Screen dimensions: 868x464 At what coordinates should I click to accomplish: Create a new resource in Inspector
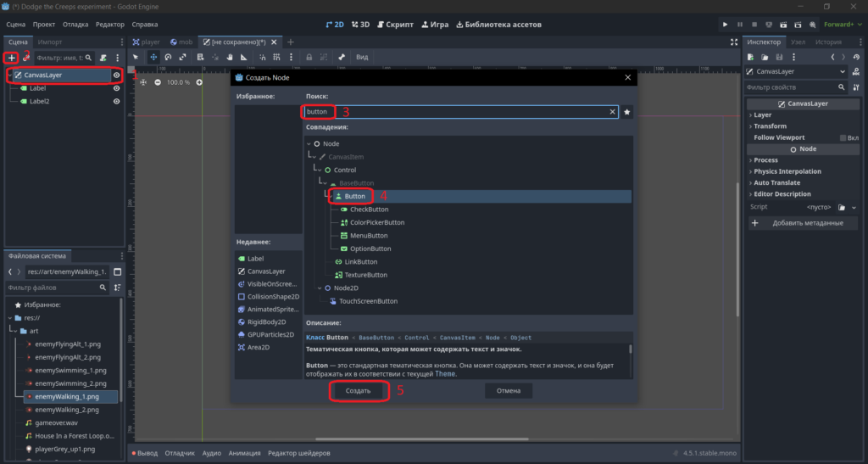click(x=751, y=57)
